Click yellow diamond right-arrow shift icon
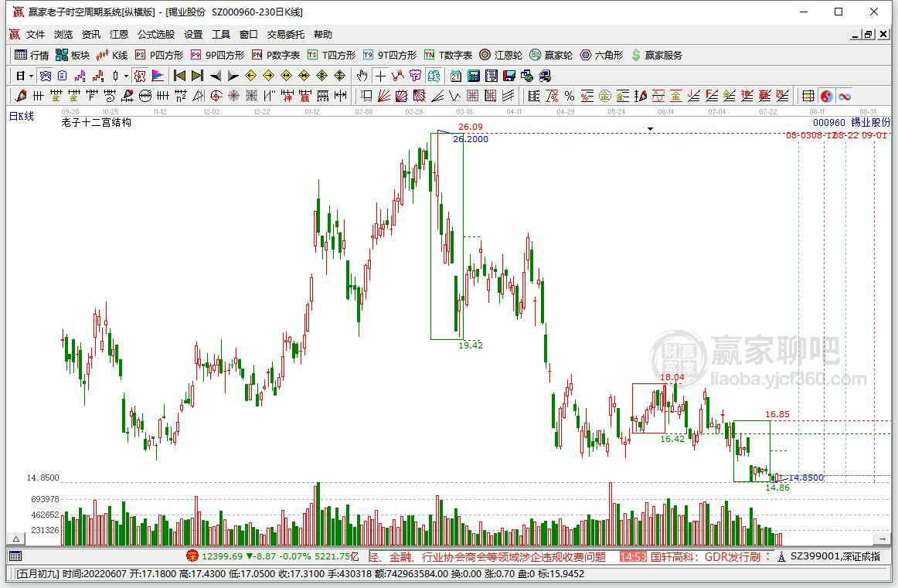Image resolution: width=898 pixels, height=588 pixels. click(269, 76)
